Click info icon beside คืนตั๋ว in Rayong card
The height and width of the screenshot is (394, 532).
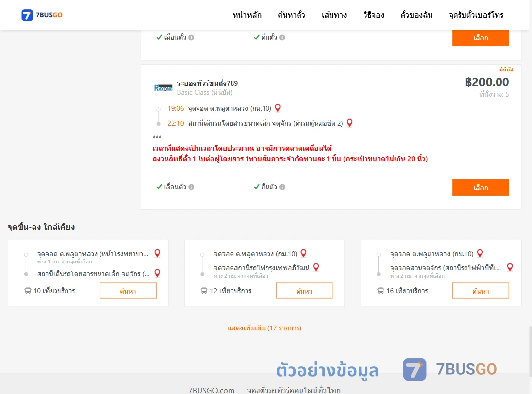click(282, 187)
